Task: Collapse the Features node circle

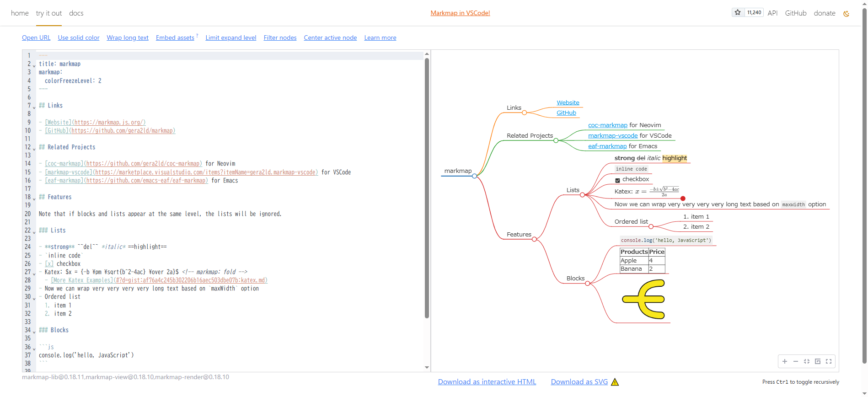Action: [x=534, y=239]
